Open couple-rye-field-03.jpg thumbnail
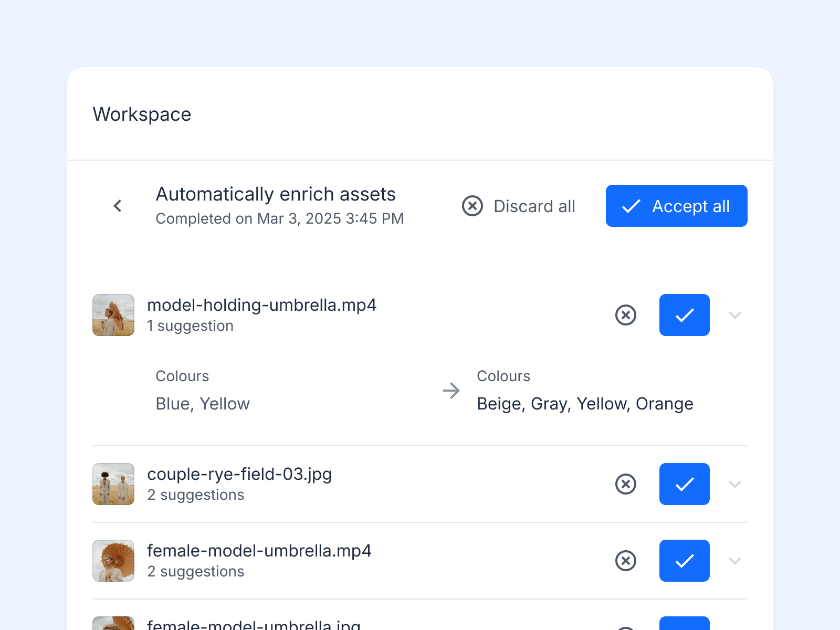This screenshot has width=840, height=630. coord(113,484)
